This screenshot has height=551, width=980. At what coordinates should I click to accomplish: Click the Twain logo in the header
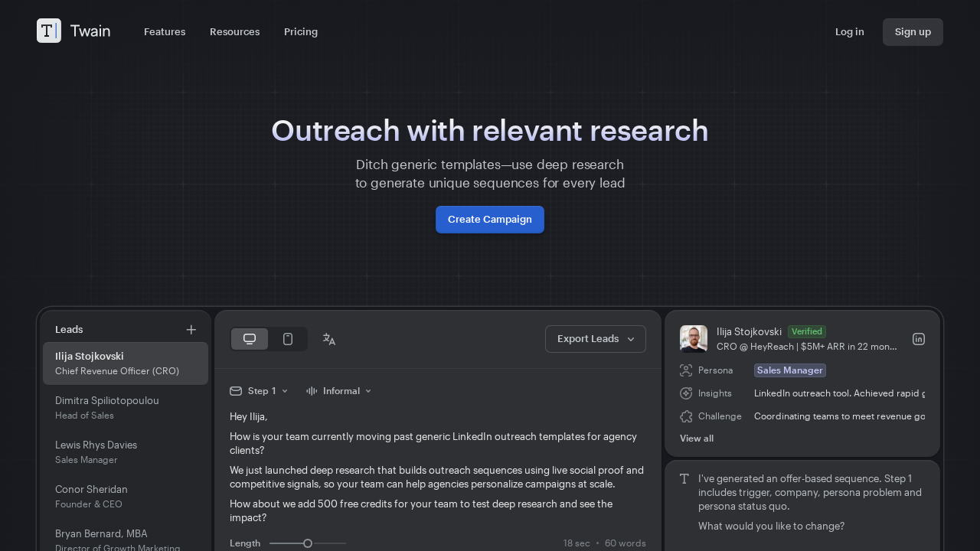tap(73, 31)
